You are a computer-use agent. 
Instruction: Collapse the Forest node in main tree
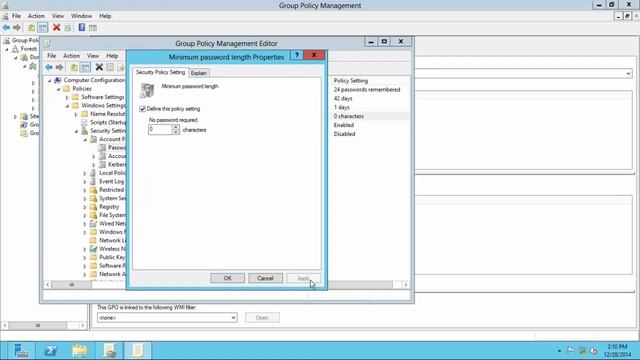coord(7,49)
